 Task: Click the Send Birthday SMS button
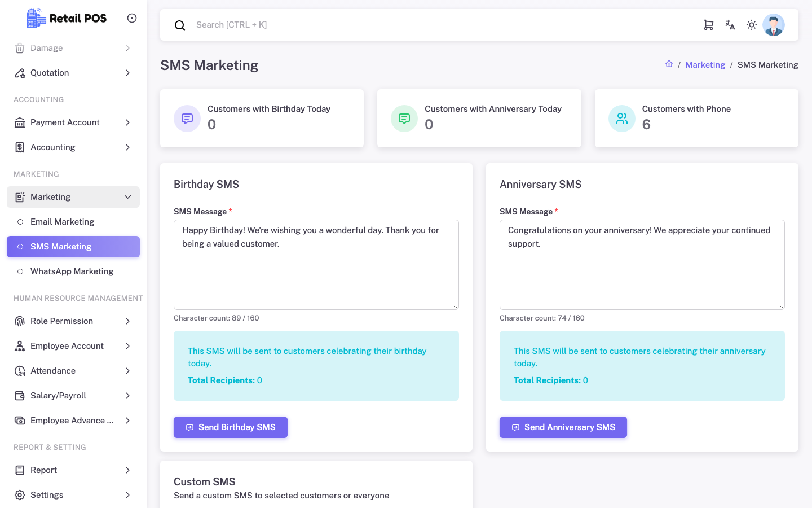click(231, 427)
